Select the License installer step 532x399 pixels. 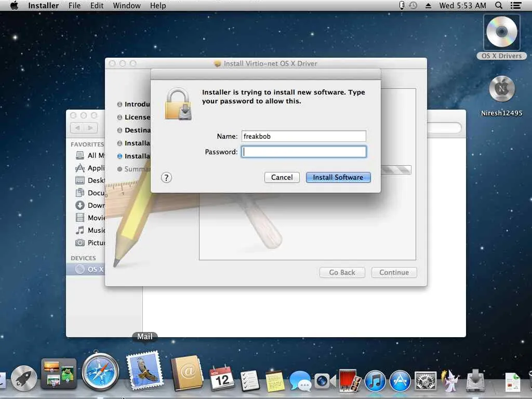coord(134,117)
